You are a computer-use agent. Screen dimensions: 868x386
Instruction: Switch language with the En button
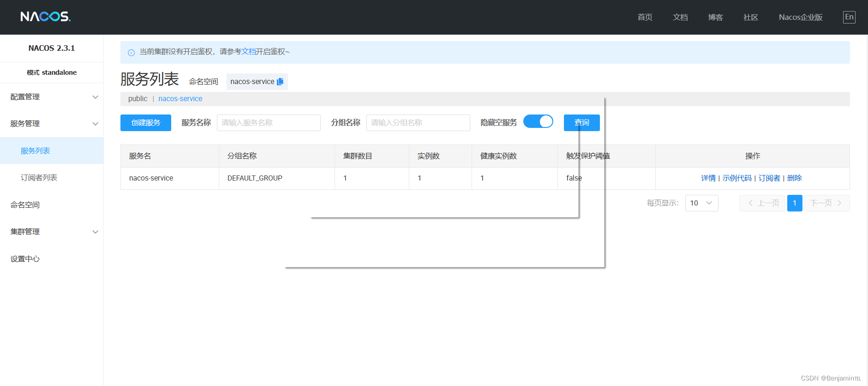849,17
